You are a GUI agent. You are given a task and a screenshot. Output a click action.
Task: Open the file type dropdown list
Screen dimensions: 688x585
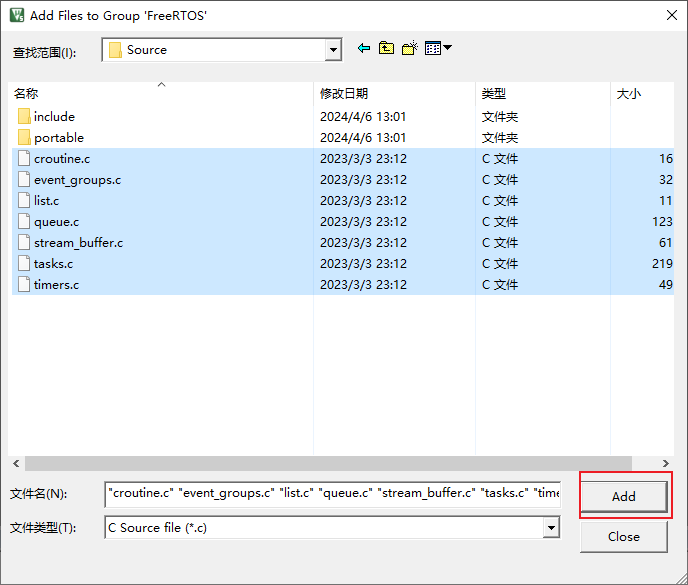point(551,527)
